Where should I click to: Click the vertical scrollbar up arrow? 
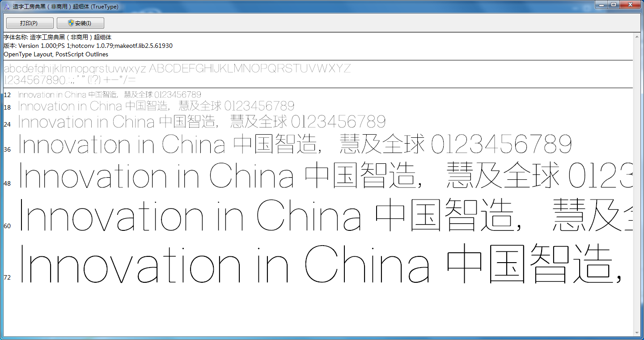tap(637, 36)
